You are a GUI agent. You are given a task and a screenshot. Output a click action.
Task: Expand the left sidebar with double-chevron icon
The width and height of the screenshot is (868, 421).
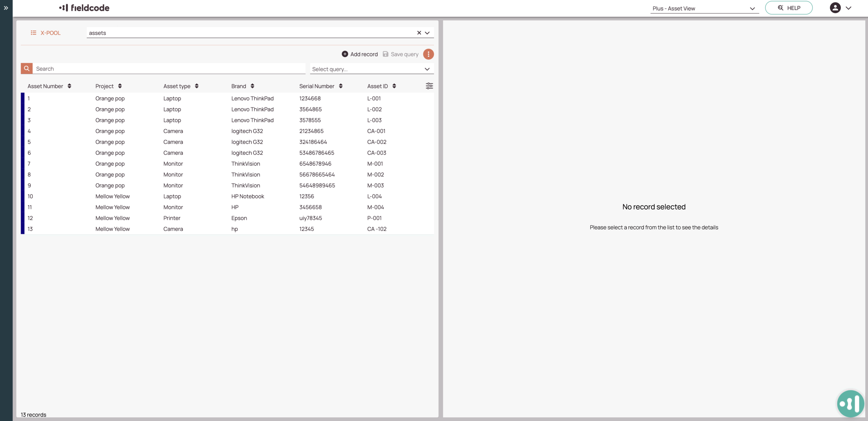click(6, 8)
